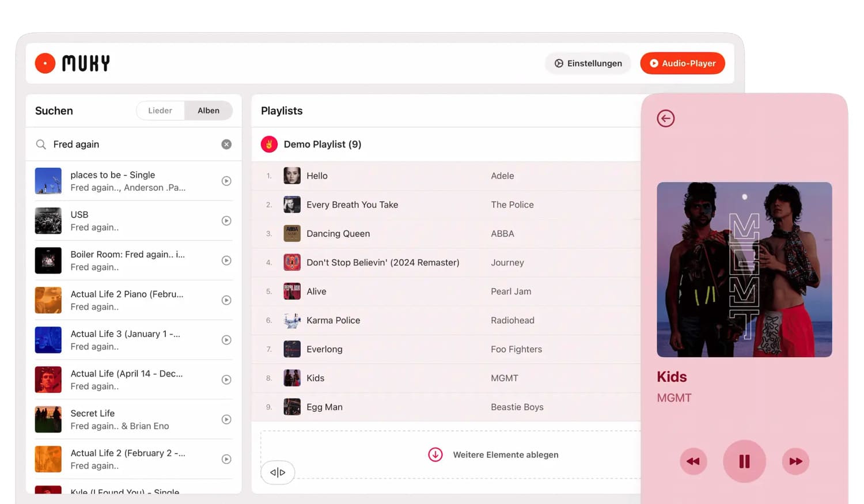Click the Dancing Queen album thumbnail
This screenshot has height=504, width=864.
click(x=292, y=234)
